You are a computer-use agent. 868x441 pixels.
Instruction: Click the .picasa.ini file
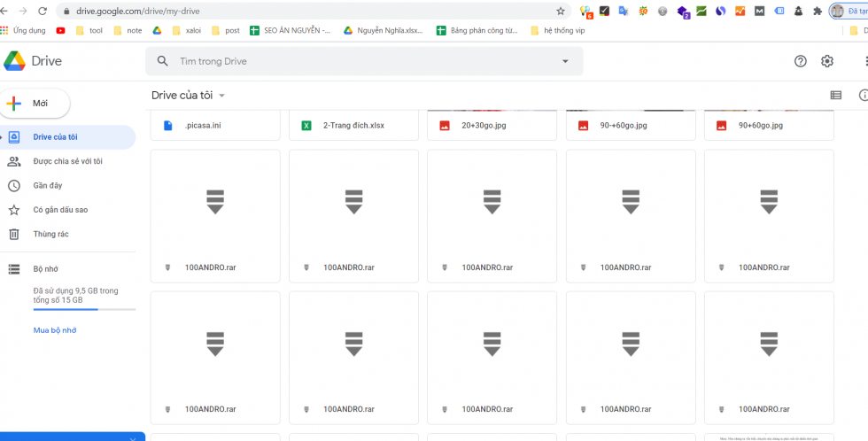click(215, 126)
